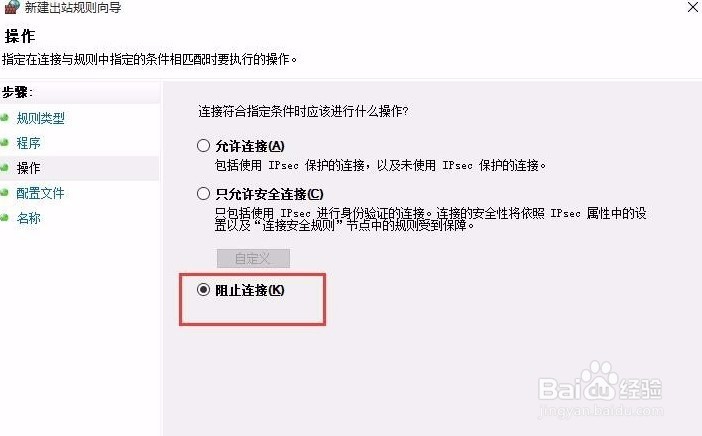Open the 程序 step in sidebar

[28, 143]
